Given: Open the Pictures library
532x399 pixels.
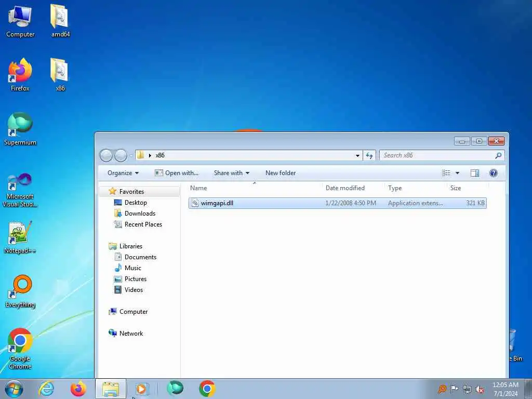Looking at the screenshot, I should pyautogui.click(x=135, y=279).
